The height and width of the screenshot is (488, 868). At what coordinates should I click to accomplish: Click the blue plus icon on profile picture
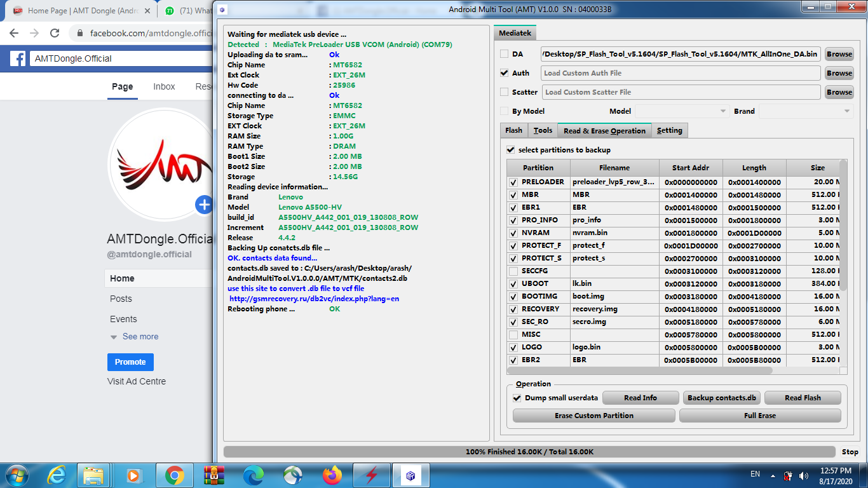[204, 205]
